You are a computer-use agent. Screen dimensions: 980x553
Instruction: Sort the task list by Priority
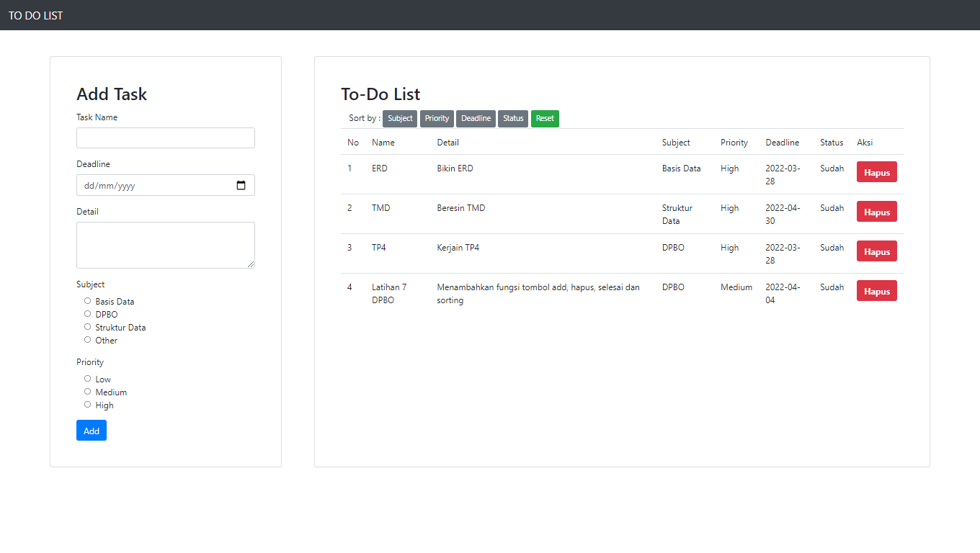[437, 118]
